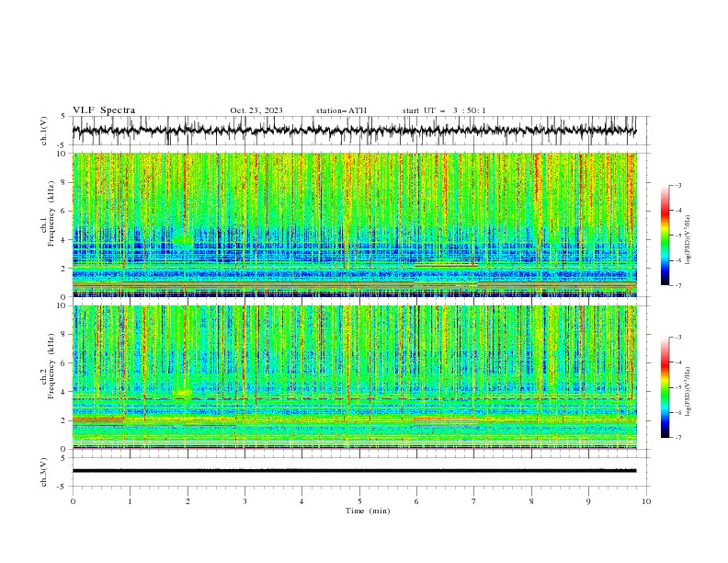Image resolution: width=728 pixels, height=563 pixels.
Task: Click the "6" kHz tick on ch.2 axis
Action: pyautogui.click(x=64, y=363)
